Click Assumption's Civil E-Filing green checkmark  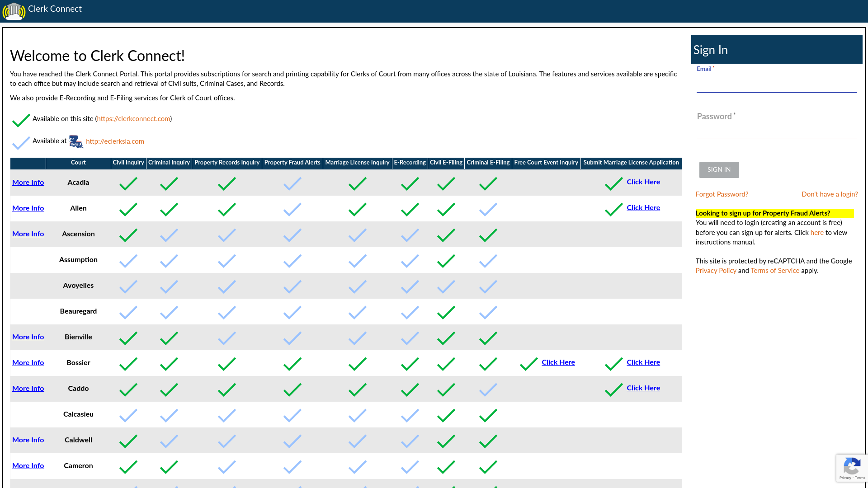click(446, 261)
